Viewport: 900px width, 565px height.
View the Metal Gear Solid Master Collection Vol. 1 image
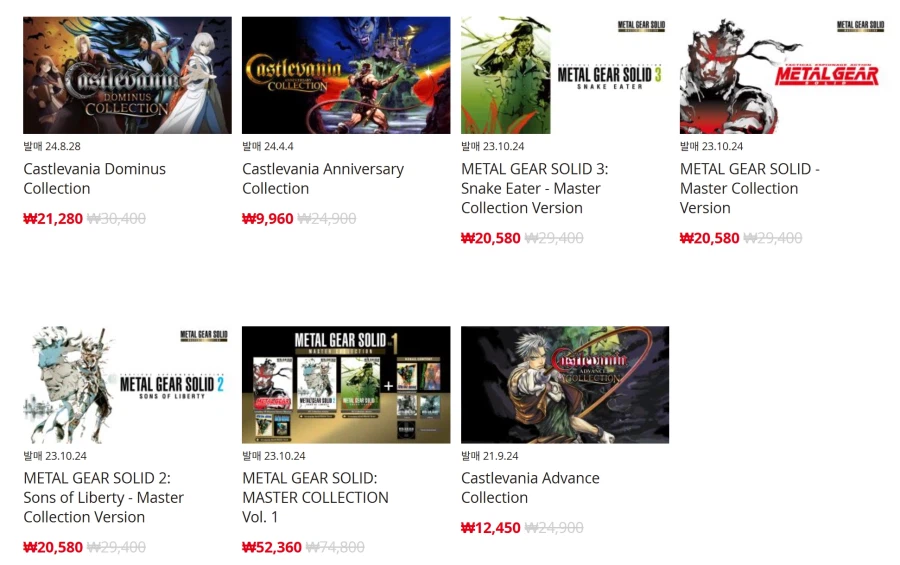(x=346, y=385)
